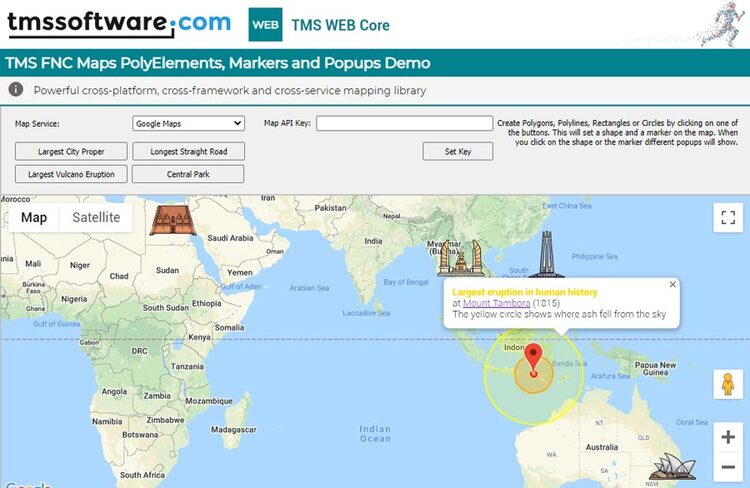Zoom out on the map
The width and height of the screenshot is (750, 488).
(727, 468)
